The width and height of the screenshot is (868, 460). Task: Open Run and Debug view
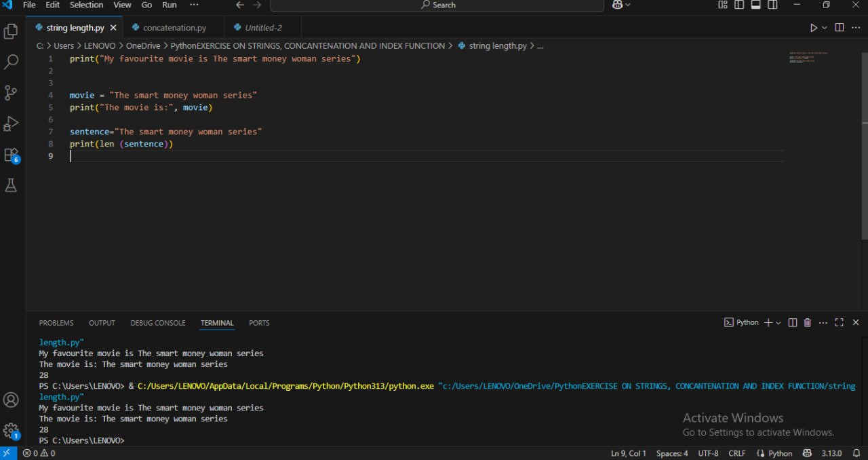tap(11, 123)
